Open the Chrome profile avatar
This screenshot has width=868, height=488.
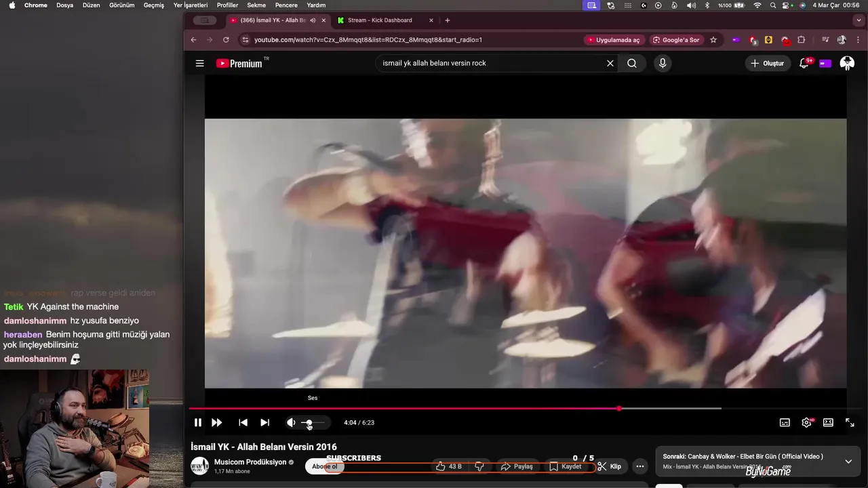pyautogui.click(x=842, y=40)
